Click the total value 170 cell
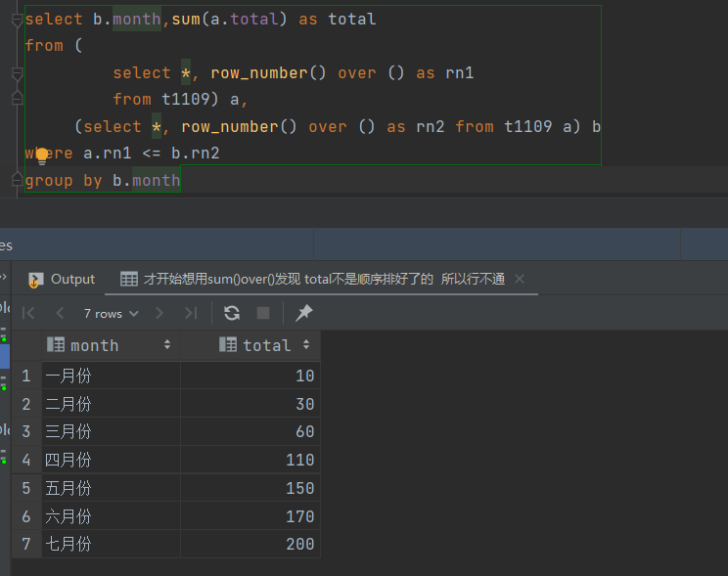This screenshot has height=576, width=728. 250,516
